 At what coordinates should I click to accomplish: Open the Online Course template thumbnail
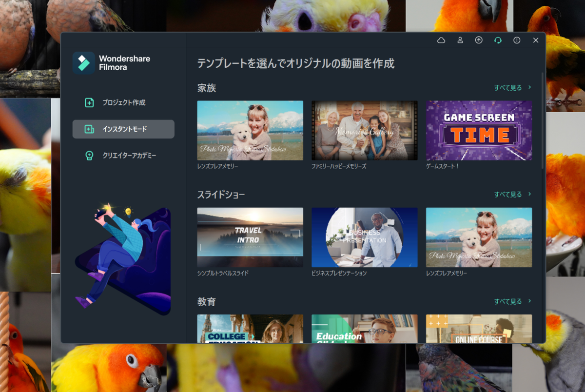479,329
